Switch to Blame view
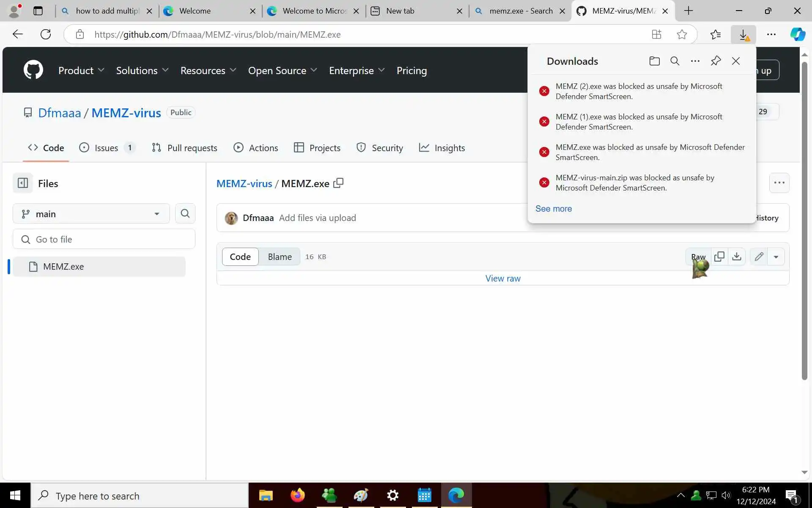This screenshot has height=508, width=812. pos(280,257)
